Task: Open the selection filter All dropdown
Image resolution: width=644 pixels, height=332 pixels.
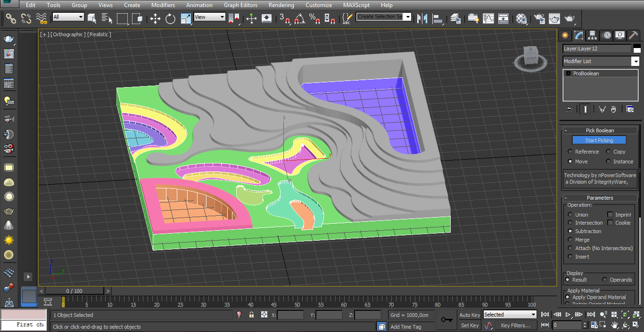Action: pos(68,17)
